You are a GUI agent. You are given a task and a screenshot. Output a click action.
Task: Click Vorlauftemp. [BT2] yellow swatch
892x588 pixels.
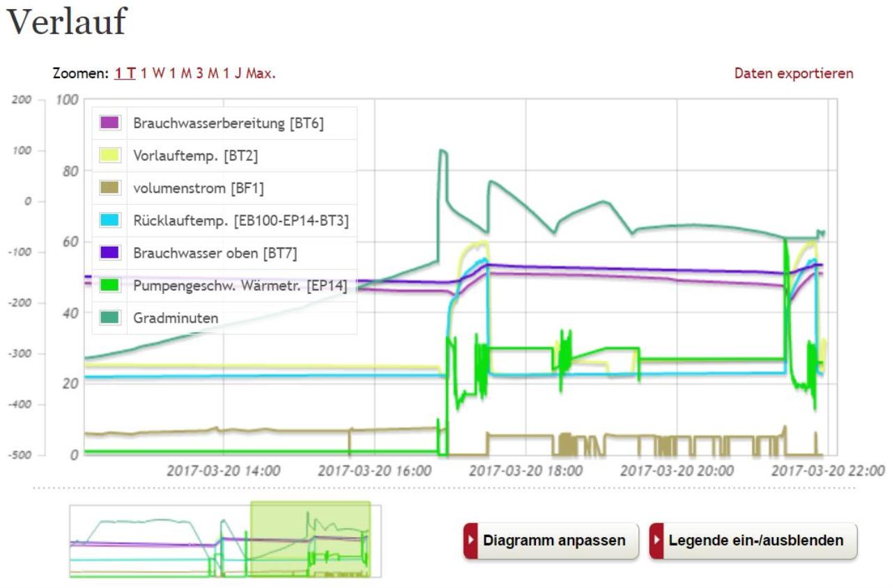[x=111, y=156]
